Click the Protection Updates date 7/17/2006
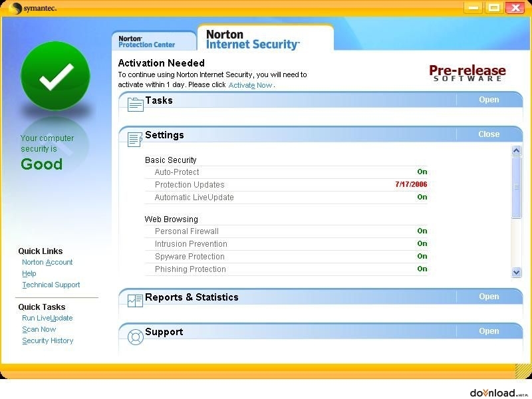Viewport: 532px width, 399px height. [411, 185]
